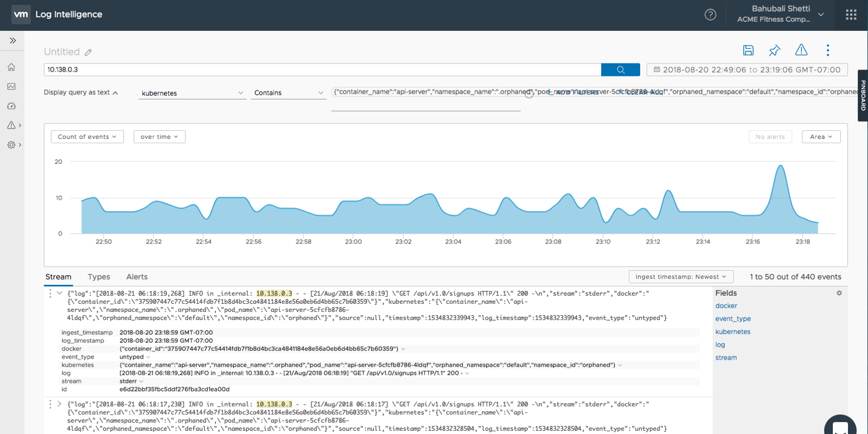Open Ingest timestamp: Newest sort dropdown

tap(681, 277)
